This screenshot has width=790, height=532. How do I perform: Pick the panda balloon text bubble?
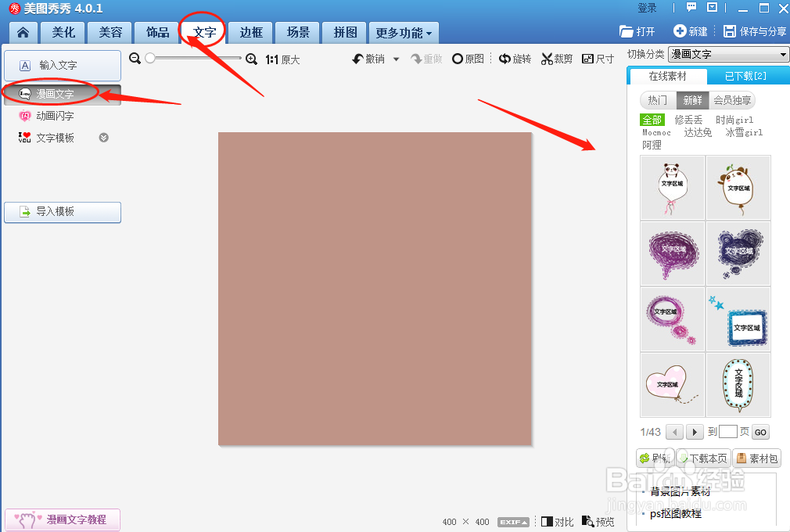click(x=673, y=188)
